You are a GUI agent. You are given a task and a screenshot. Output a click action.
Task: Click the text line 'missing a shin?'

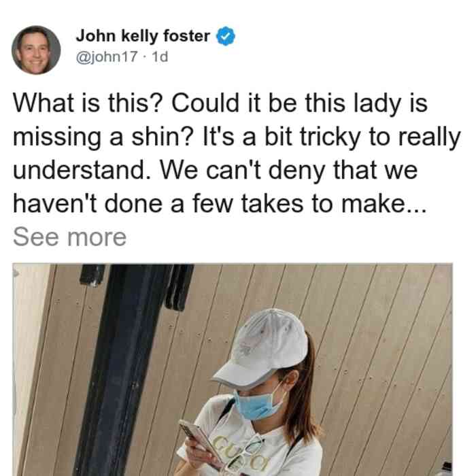click(x=103, y=137)
